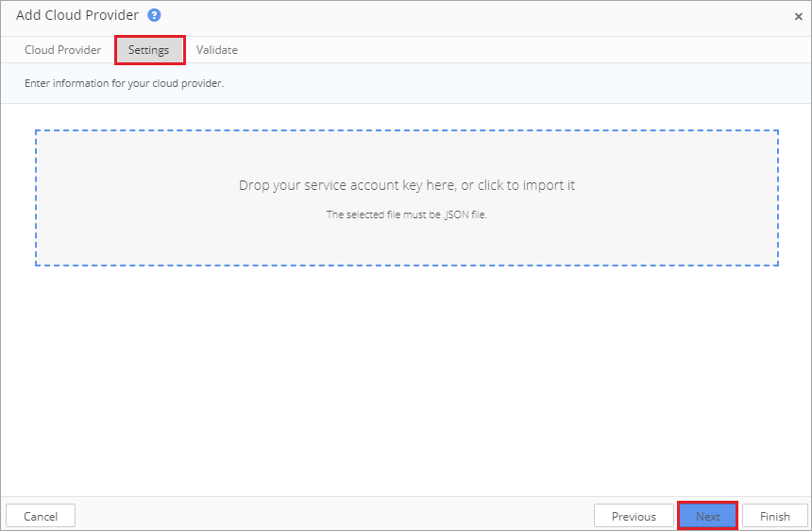Click the 'Add Cloud Provider' dialog title
Viewport: 812px width, 531px height.
(77, 15)
